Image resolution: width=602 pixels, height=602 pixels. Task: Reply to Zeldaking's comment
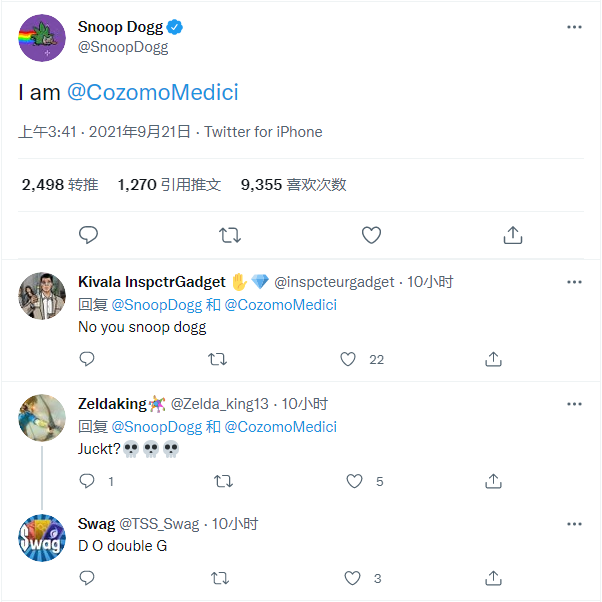click(x=87, y=481)
